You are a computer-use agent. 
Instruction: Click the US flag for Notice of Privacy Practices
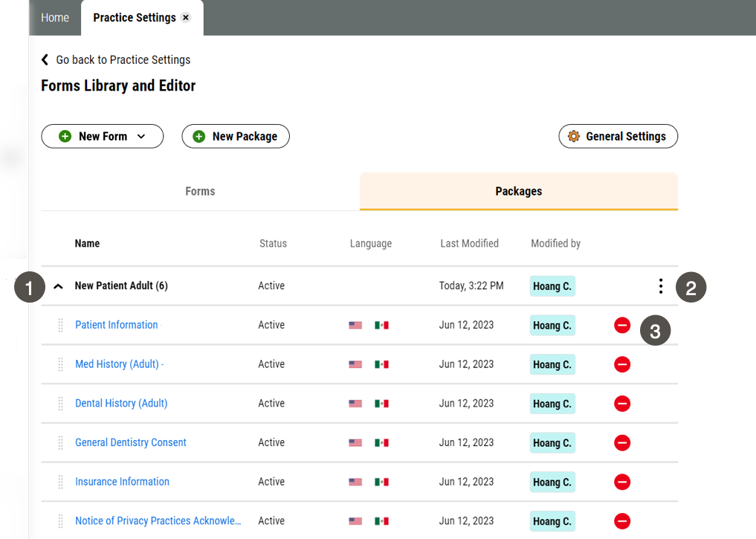point(355,520)
